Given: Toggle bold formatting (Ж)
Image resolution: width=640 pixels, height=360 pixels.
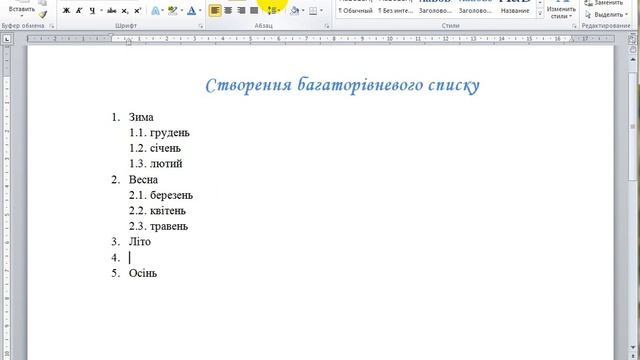Looking at the screenshot, I should tap(66, 11).
